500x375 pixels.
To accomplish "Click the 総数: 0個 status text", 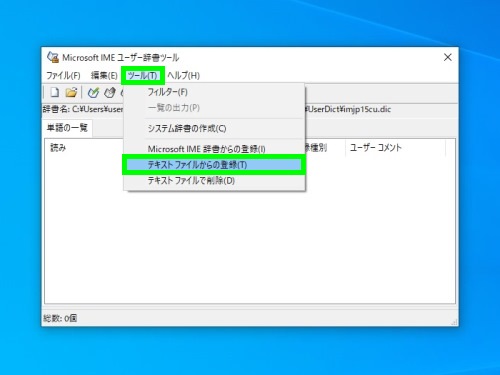I will (60, 318).
